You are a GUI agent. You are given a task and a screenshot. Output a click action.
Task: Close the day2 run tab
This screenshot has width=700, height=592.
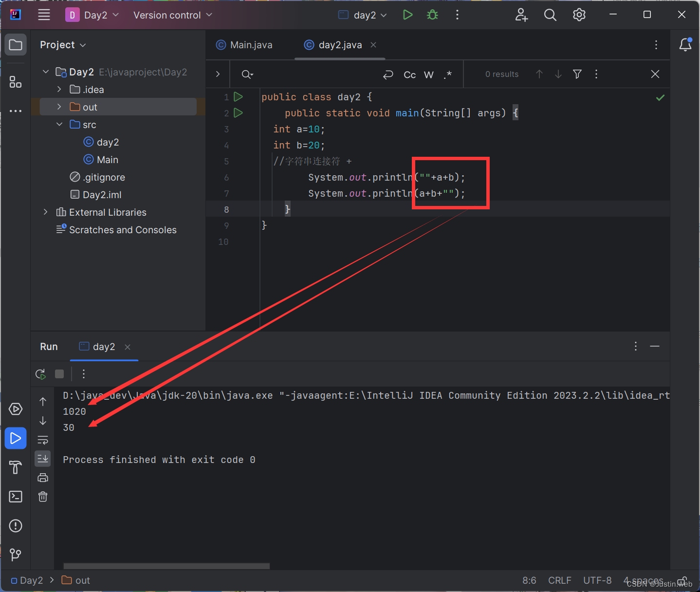pyautogui.click(x=128, y=347)
